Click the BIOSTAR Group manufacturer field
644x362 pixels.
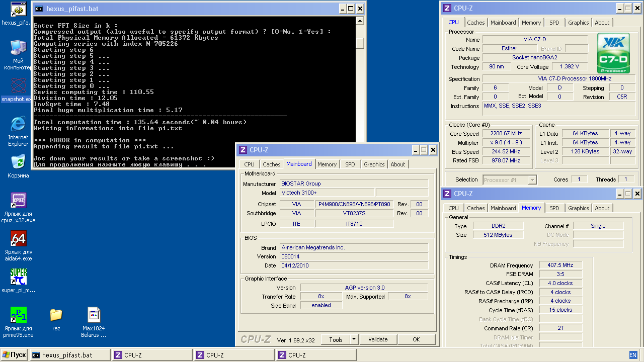click(354, 184)
